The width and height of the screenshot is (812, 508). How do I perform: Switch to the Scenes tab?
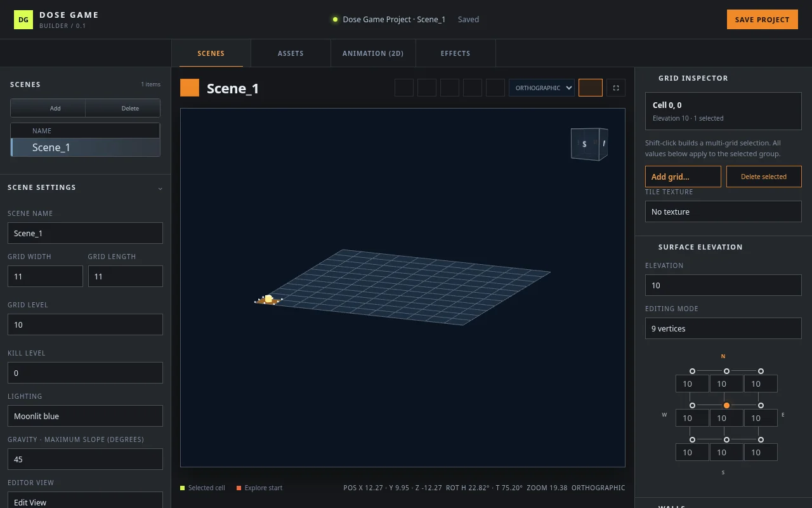point(211,53)
